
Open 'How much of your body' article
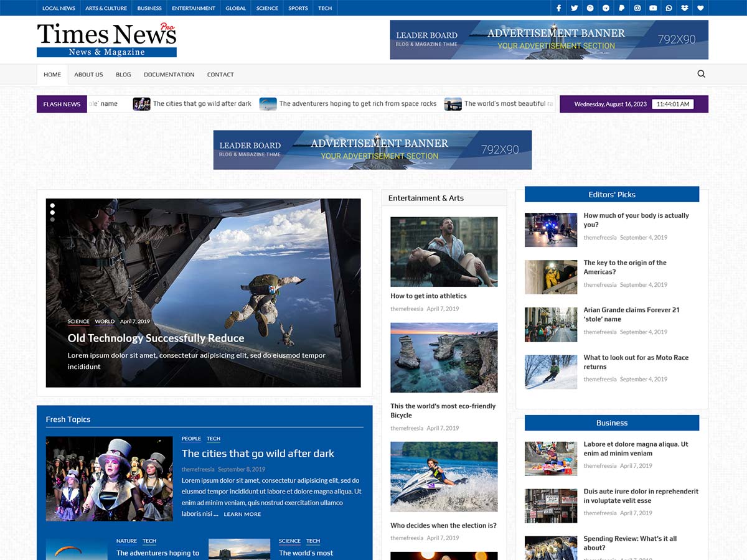click(x=636, y=220)
